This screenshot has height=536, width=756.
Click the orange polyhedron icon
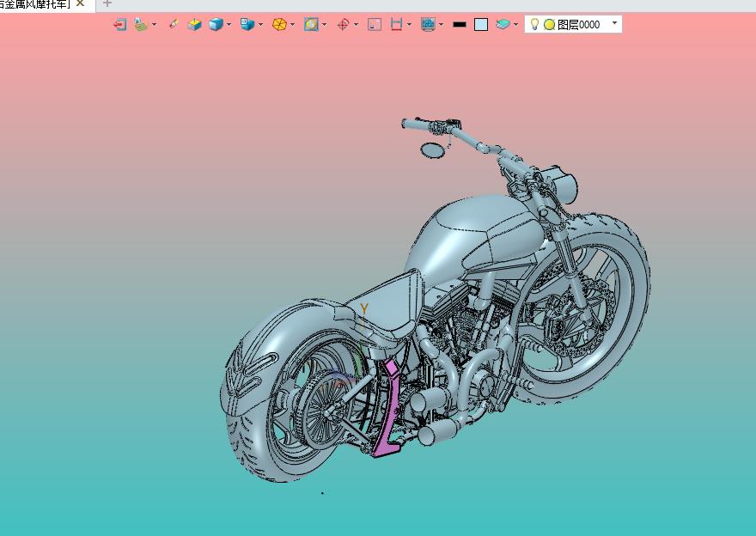(x=279, y=24)
